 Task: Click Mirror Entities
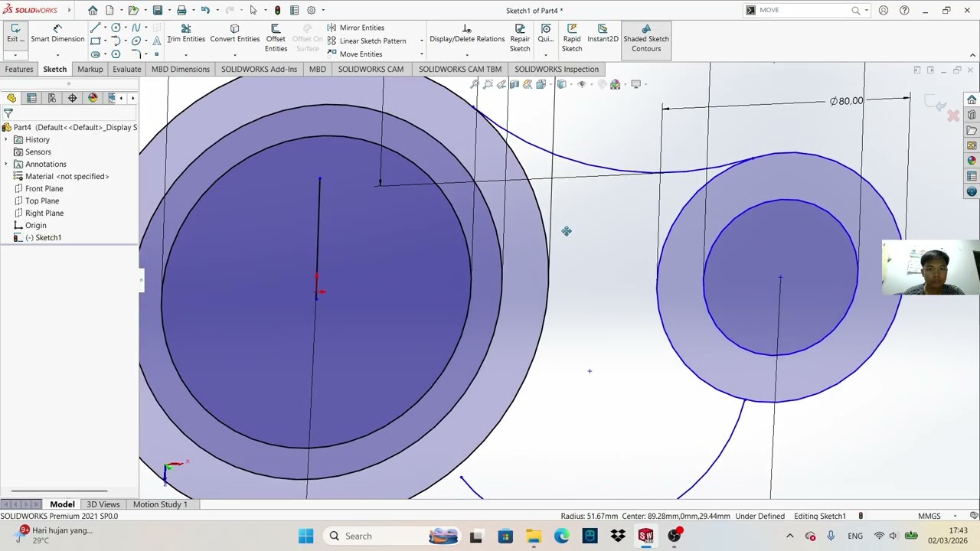361,28
